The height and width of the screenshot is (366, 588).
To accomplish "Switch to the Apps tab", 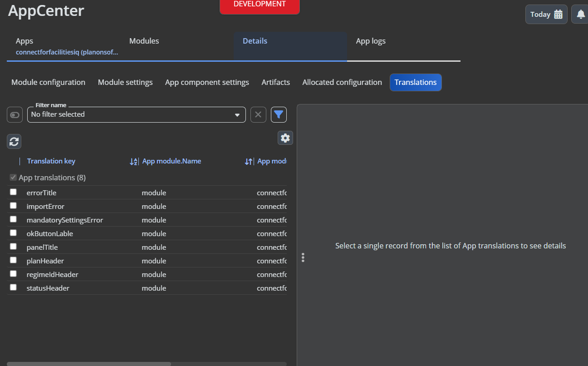I will point(64,46).
